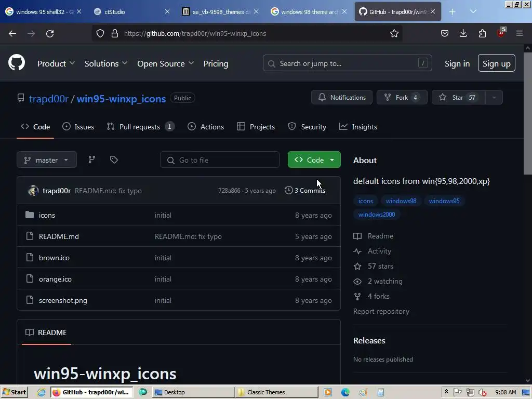532x399 pixels.
Task: Click the windows98 topic tag
Action: coord(401,201)
